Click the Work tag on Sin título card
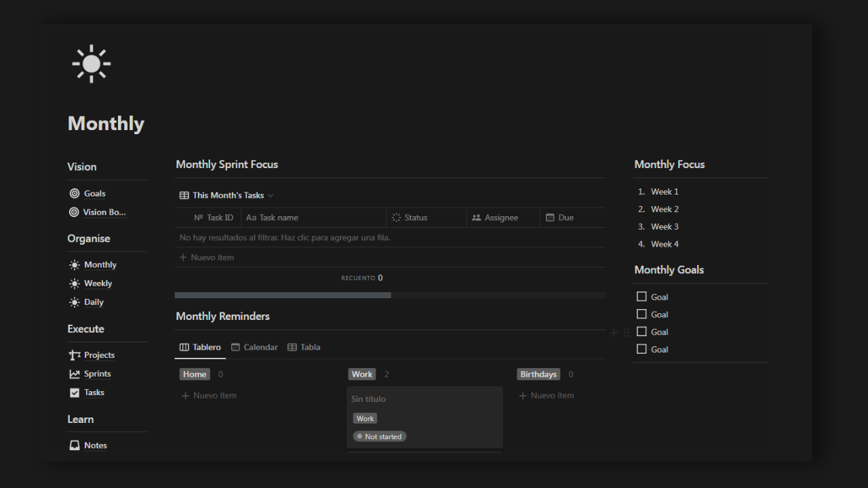Image resolution: width=868 pixels, height=488 pixels. (365, 419)
